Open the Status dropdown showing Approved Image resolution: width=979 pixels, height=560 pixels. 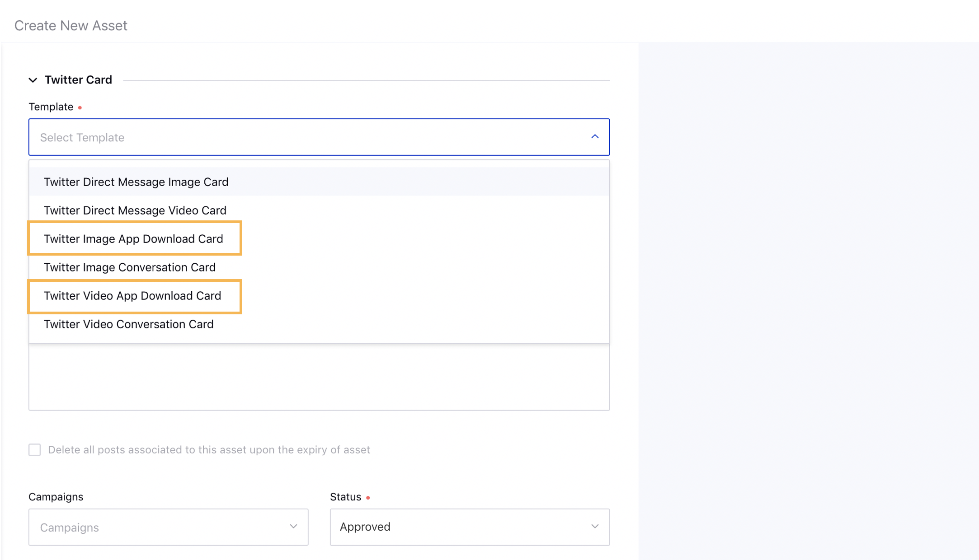470,527
